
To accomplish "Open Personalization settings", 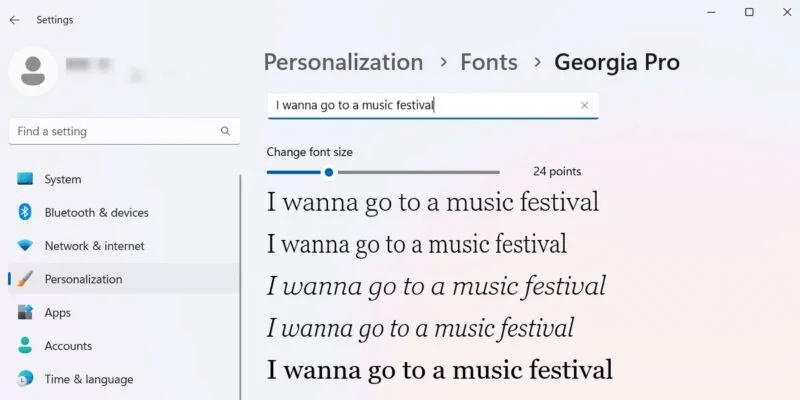I will click(124, 279).
